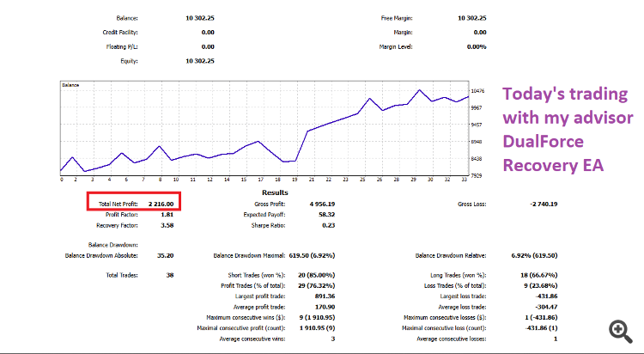
Task: Click Maximum consecutive losses value 1 (-431.86)
Action: 541,318
